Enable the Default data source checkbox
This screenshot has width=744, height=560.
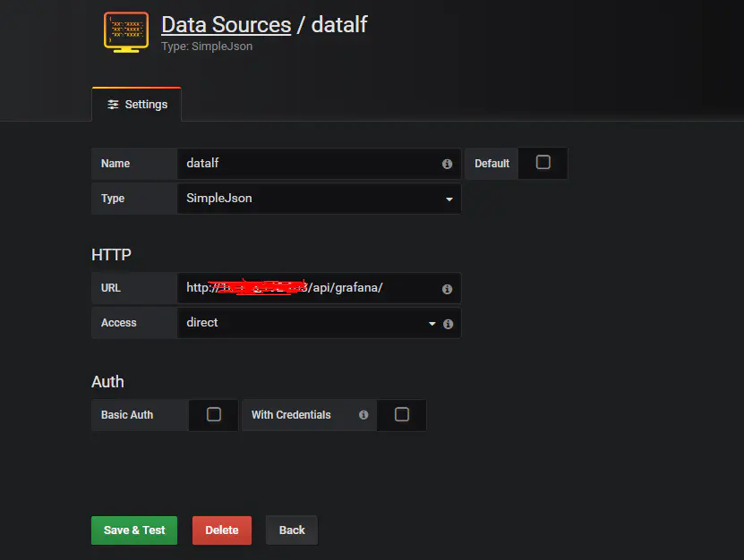point(543,162)
